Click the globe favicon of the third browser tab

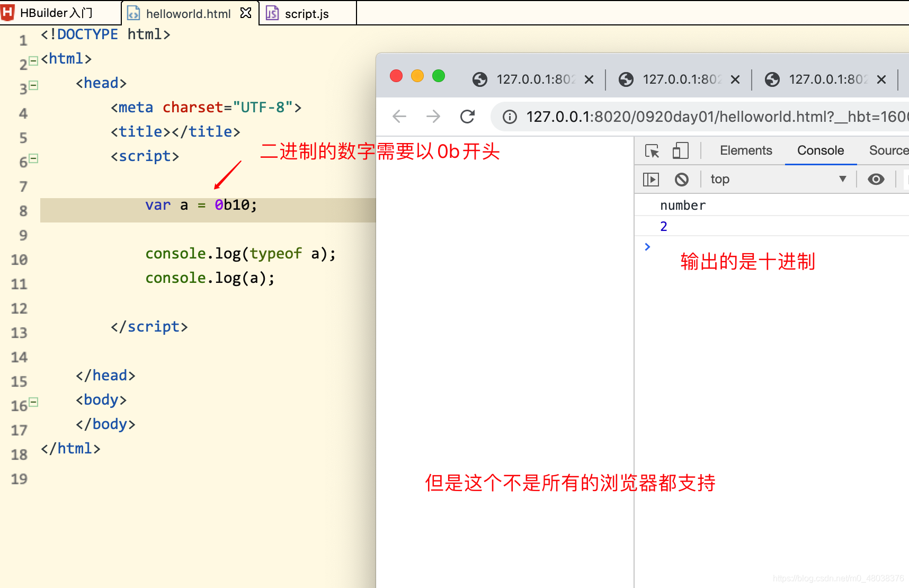click(772, 79)
